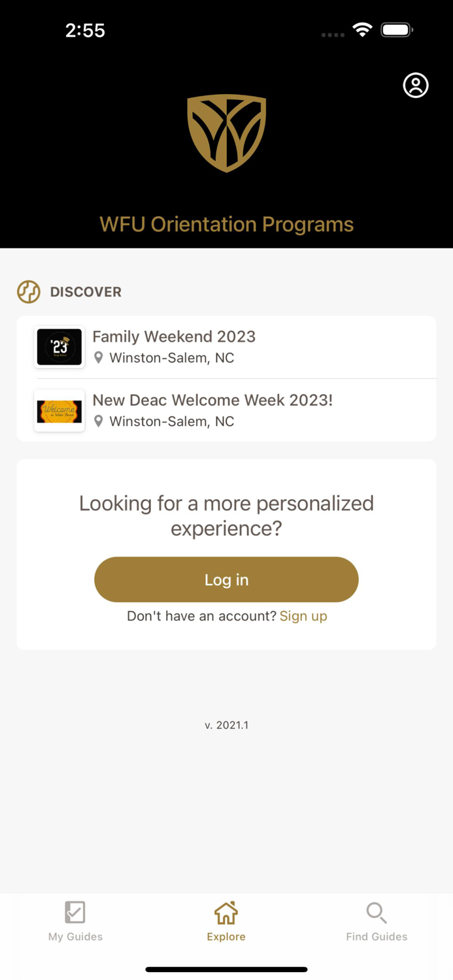453x980 pixels.
Task: Tap the New Deac Welcome Week thumbnail
Action: click(x=59, y=410)
